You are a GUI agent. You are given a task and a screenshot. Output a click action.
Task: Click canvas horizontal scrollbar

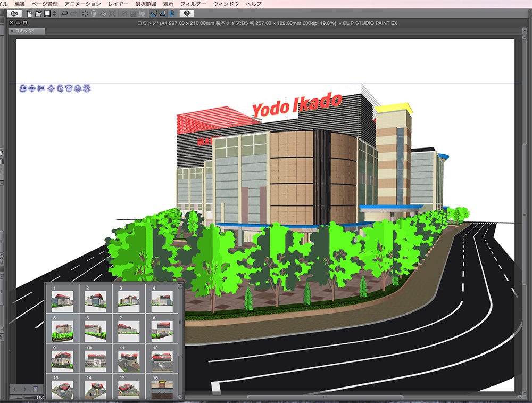point(324,397)
